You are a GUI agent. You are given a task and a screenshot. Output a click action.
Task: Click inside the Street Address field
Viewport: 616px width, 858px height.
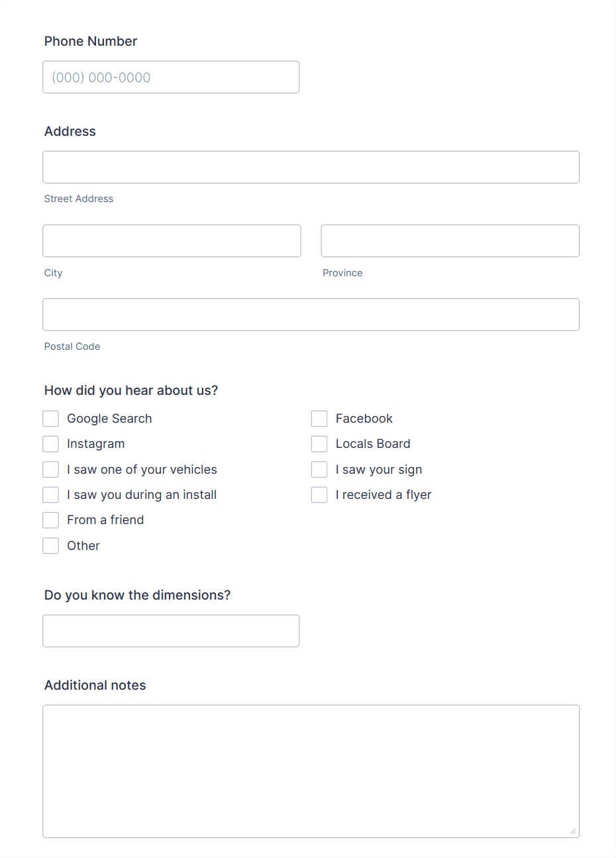(x=311, y=167)
